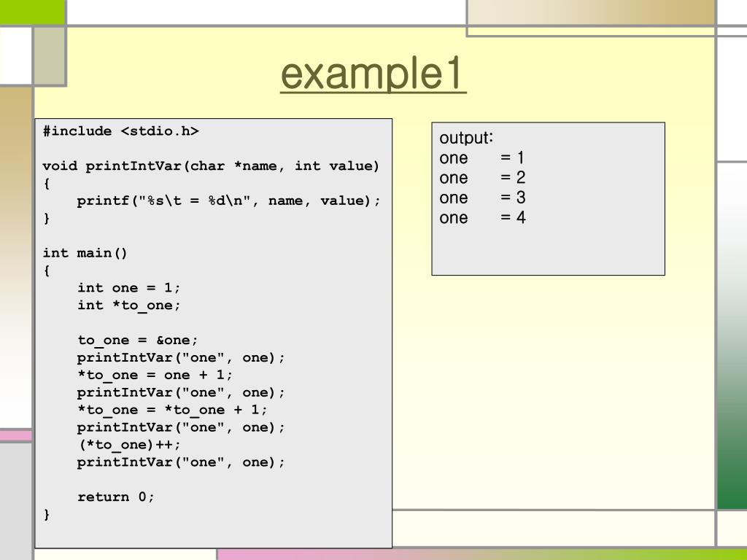Click the void printIntVar function declaration line
The height and width of the screenshot is (560, 747).
[x=211, y=166]
